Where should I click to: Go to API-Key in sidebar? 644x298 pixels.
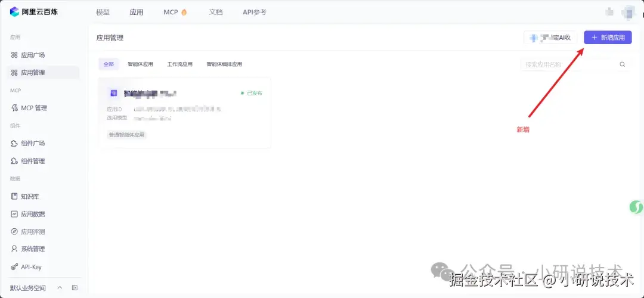31,267
